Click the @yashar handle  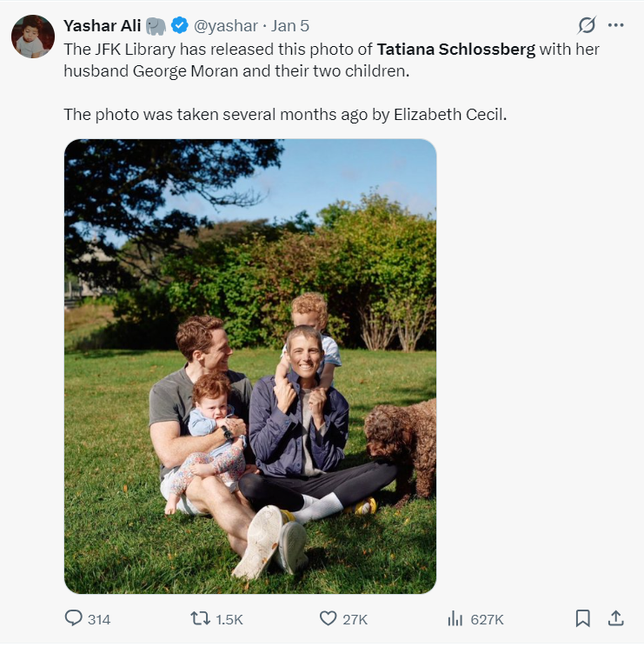click(x=225, y=26)
